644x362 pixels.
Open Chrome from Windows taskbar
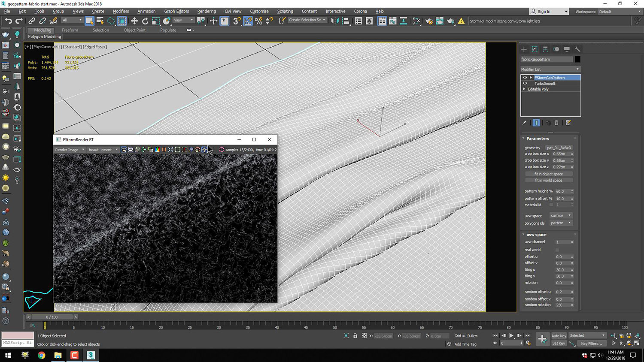[41, 355]
